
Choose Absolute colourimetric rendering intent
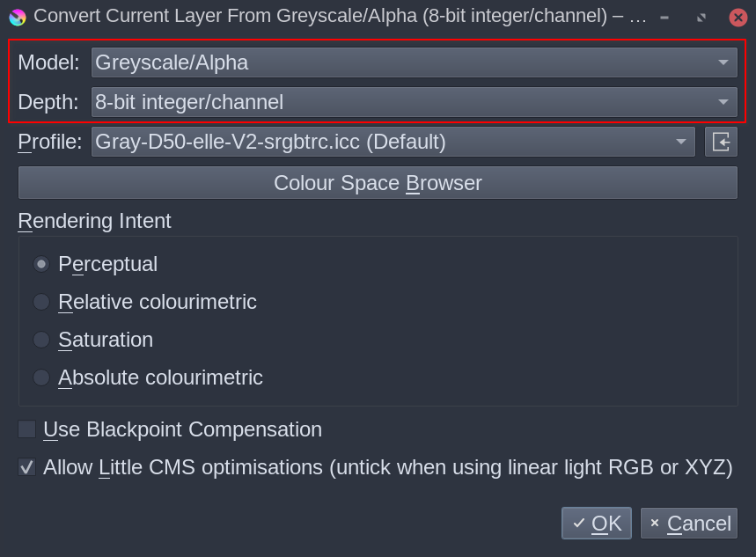click(x=41, y=377)
